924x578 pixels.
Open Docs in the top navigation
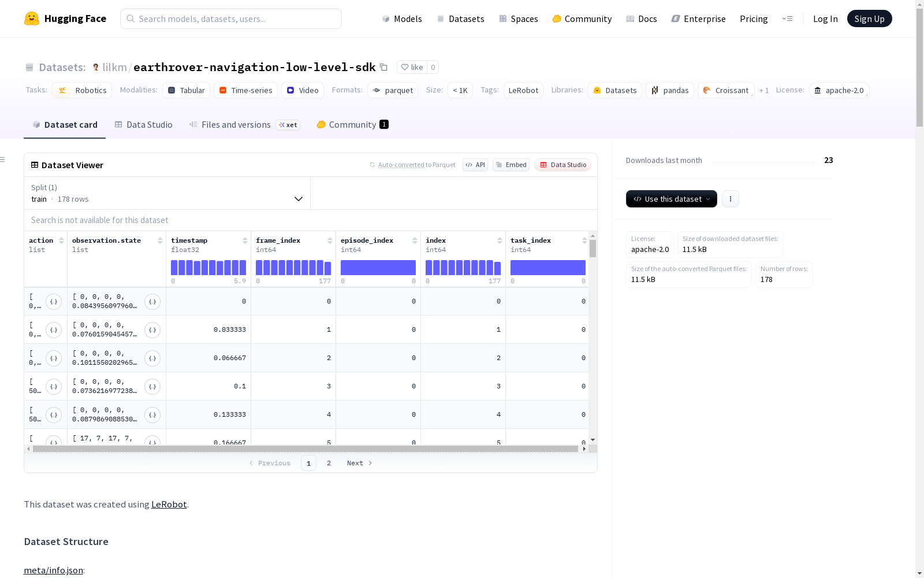click(642, 18)
